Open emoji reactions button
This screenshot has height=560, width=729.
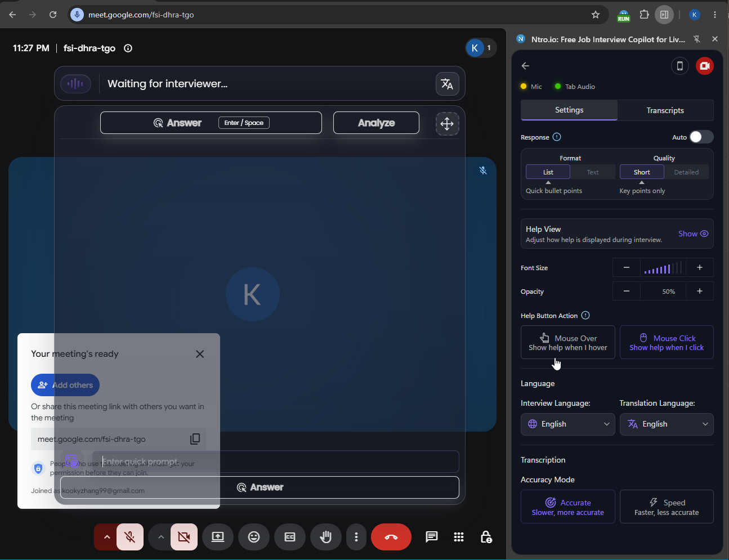(x=254, y=537)
